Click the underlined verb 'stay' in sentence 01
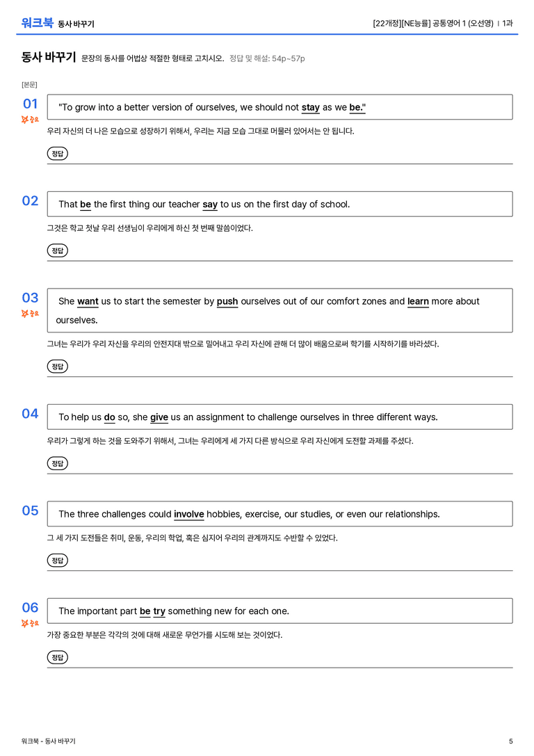Image resolution: width=534 pixels, height=756 pixels. pyautogui.click(x=310, y=108)
